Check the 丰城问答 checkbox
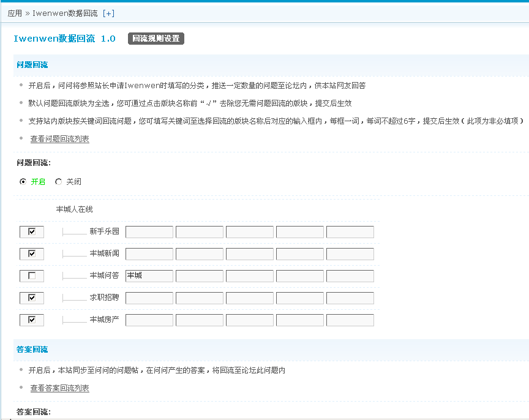This screenshot has width=529, height=420. point(32,276)
